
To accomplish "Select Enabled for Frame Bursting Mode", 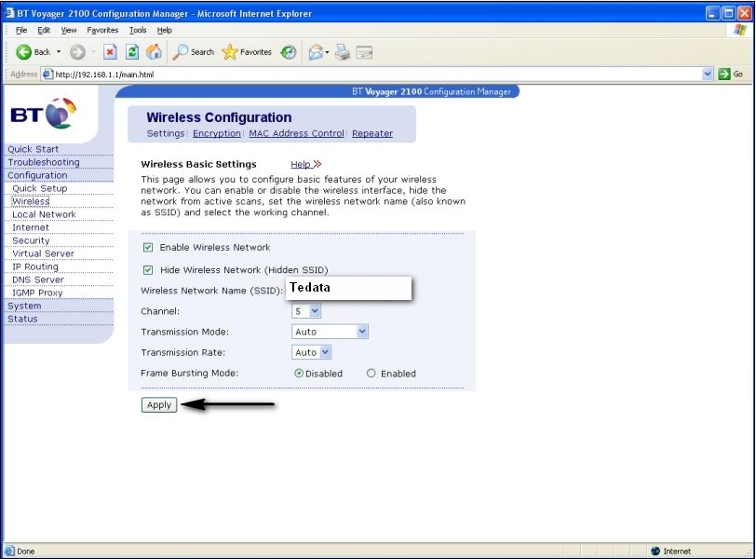I will (x=371, y=374).
